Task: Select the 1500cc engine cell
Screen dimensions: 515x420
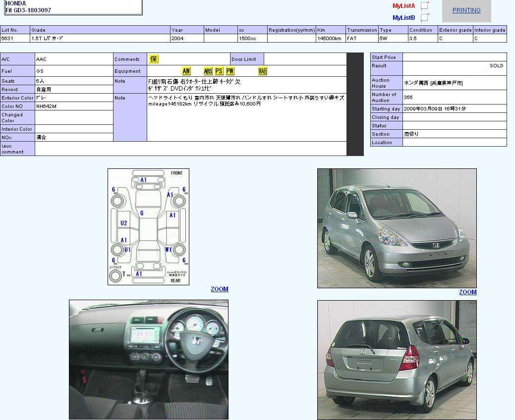Action: [252, 39]
